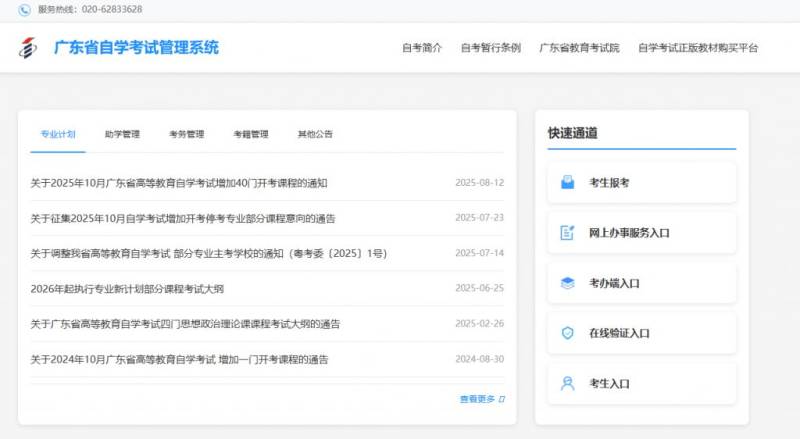Click the phone icon beside service hotline

(24, 9)
